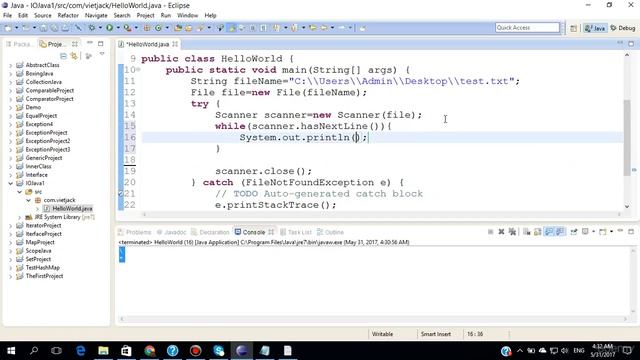Click the New Java Class green icon
This screenshot has height=360, width=640.
158,28
